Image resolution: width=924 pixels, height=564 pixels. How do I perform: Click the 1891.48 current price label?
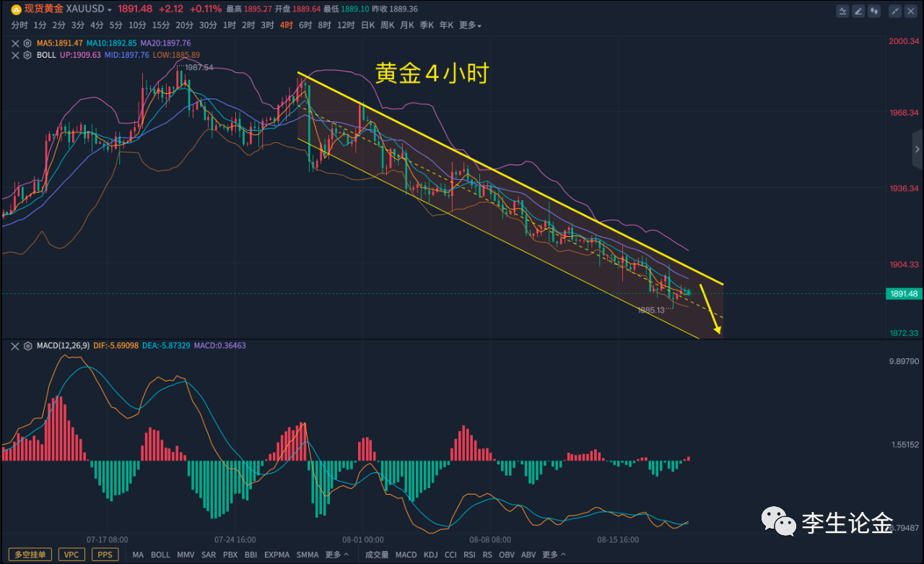tap(903, 294)
